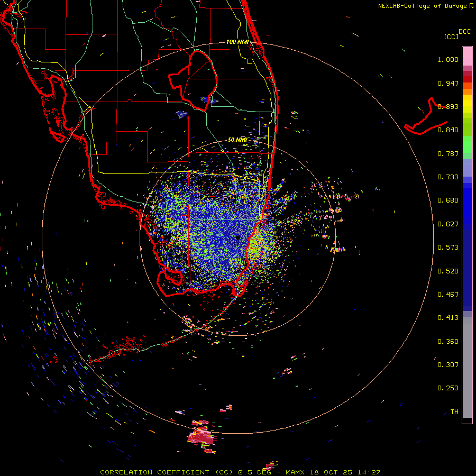This screenshot has width=476, height=476.
Task: Select the 0.573 scale value
Action: (448, 248)
